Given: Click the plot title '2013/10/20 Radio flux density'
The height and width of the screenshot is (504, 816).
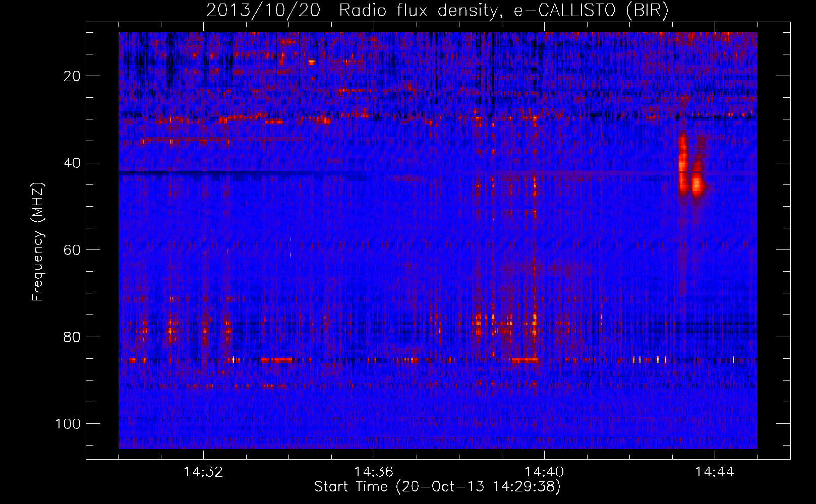Looking at the screenshot, I should [x=352, y=11].
